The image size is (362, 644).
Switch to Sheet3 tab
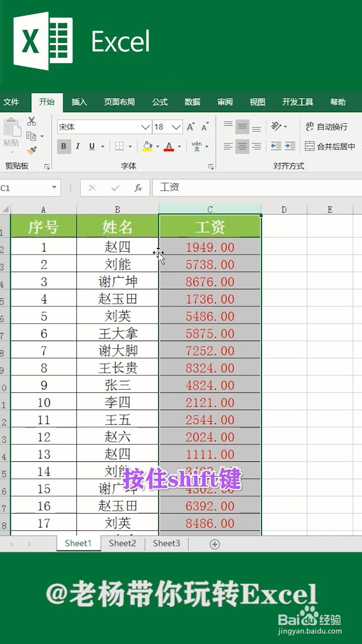166,543
